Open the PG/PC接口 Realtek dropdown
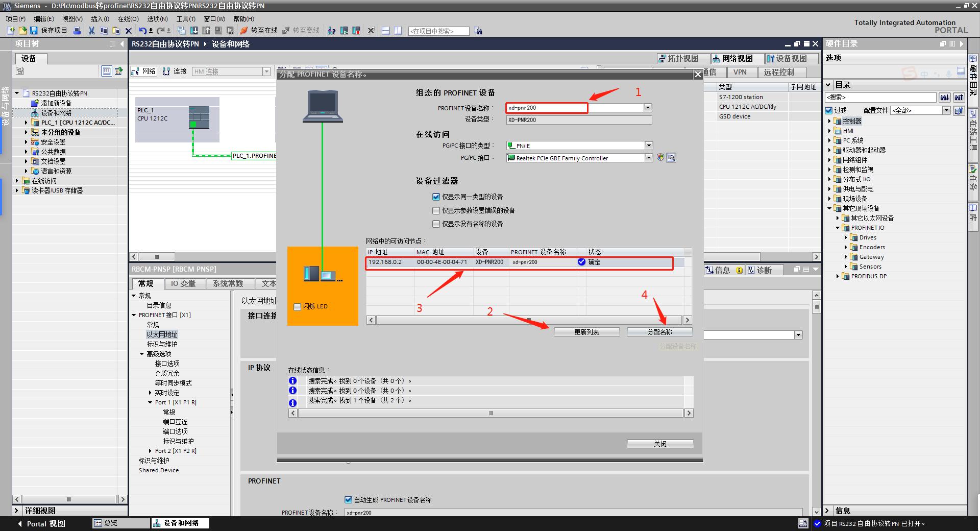 (649, 158)
